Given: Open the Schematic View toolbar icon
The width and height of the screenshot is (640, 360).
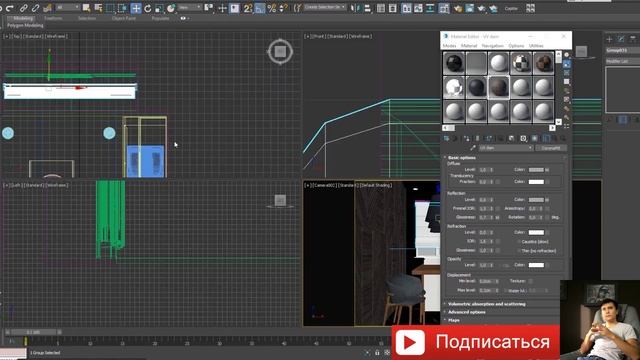Looking at the screenshot, I should pyautogui.click(x=430, y=8).
